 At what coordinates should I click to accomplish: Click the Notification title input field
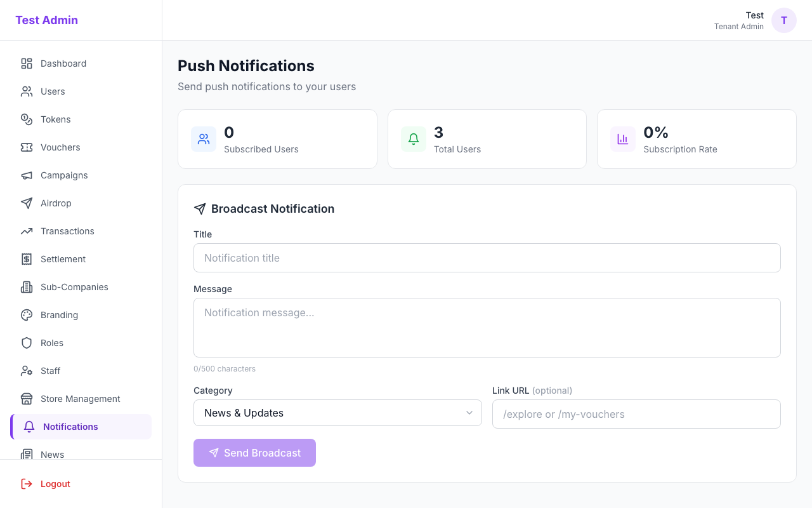pos(487,258)
